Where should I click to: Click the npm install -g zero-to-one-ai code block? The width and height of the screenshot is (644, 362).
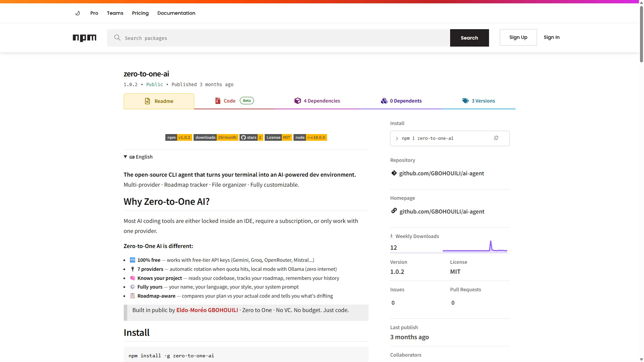246,355
